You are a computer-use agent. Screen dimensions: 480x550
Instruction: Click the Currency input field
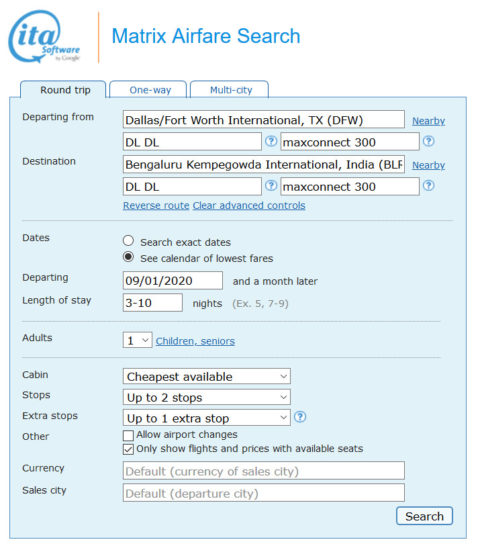[264, 471]
